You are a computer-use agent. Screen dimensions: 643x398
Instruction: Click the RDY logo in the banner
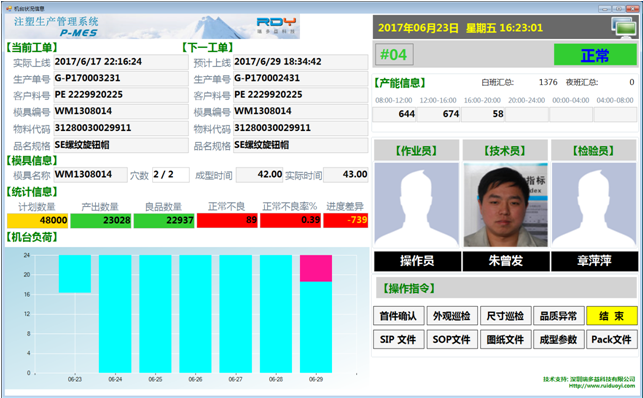click(276, 22)
